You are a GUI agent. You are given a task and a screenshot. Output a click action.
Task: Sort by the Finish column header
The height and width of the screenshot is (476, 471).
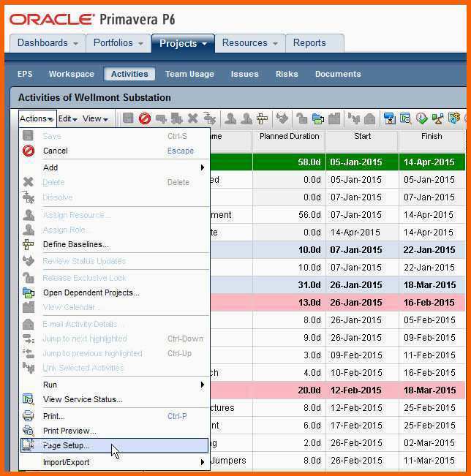432,140
